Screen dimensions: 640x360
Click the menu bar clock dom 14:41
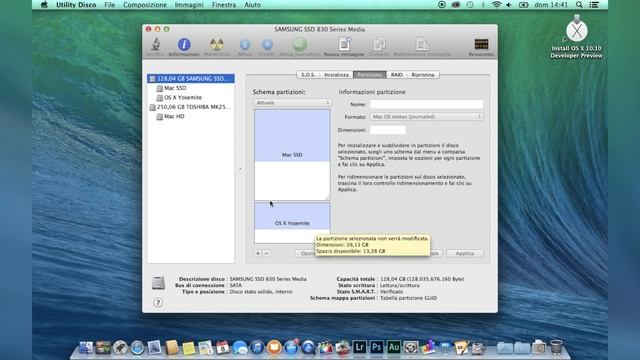click(x=551, y=5)
